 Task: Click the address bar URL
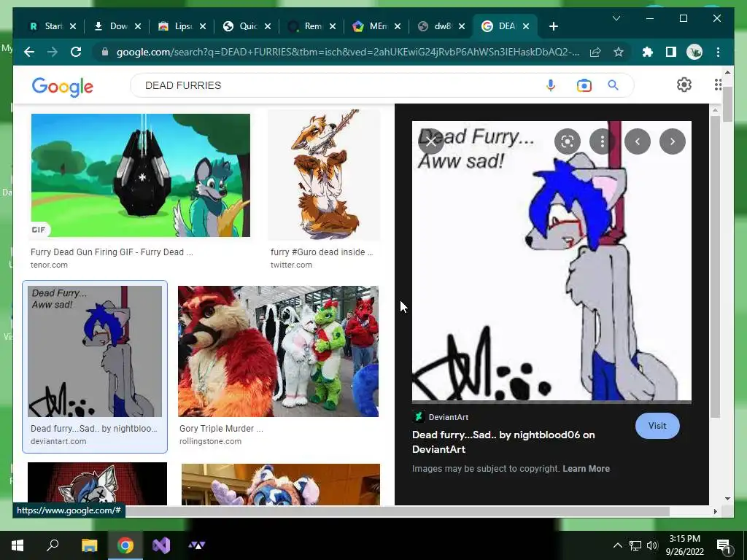click(x=348, y=52)
